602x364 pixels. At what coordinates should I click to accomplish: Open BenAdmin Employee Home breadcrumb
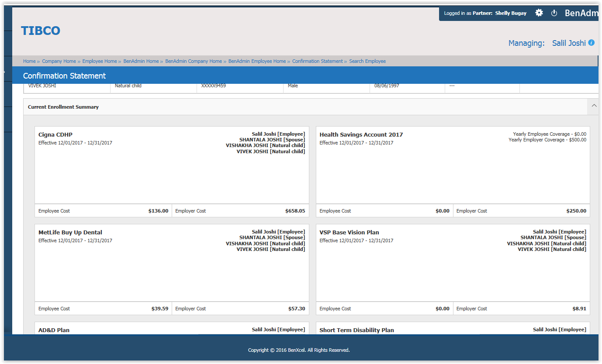click(x=257, y=61)
